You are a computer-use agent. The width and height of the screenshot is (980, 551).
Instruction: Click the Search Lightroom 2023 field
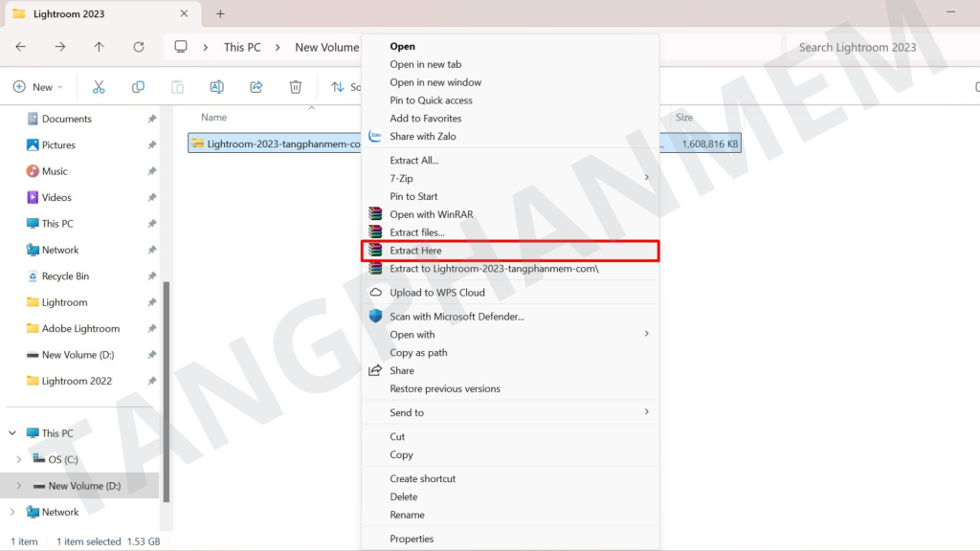pyautogui.click(x=876, y=47)
